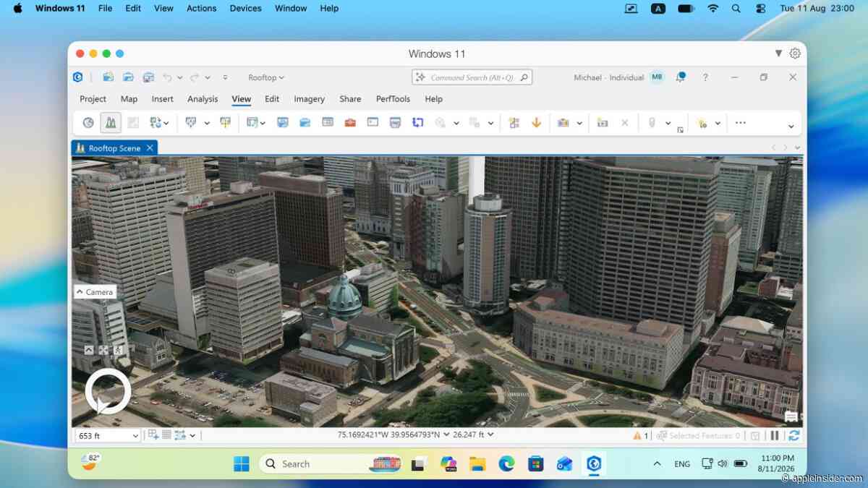Viewport: 868px width, 488px height.
Task: Click the Global view globe icon
Action: [x=88, y=123]
